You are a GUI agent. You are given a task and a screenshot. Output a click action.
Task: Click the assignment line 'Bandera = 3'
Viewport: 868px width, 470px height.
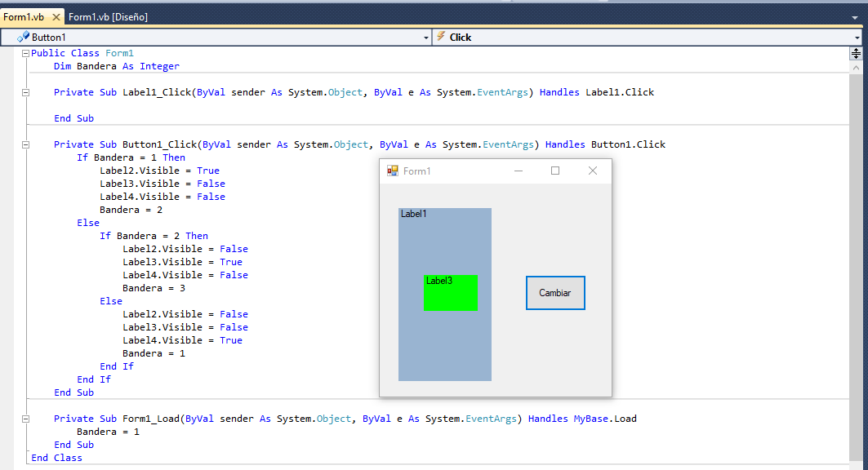click(x=154, y=288)
